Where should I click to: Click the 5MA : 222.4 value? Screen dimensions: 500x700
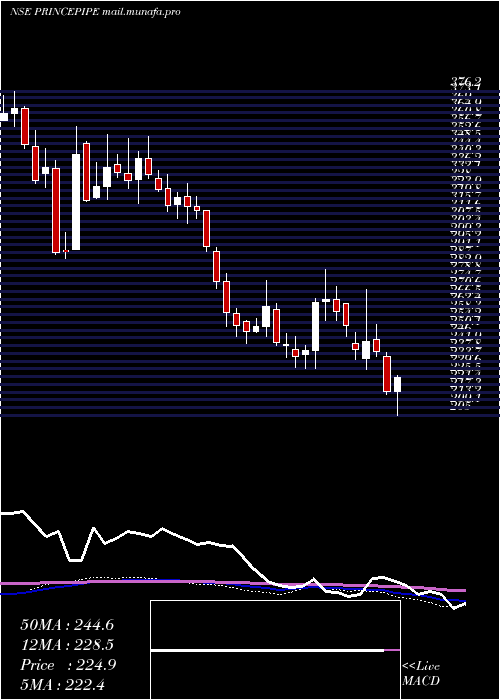(x=62, y=684)
